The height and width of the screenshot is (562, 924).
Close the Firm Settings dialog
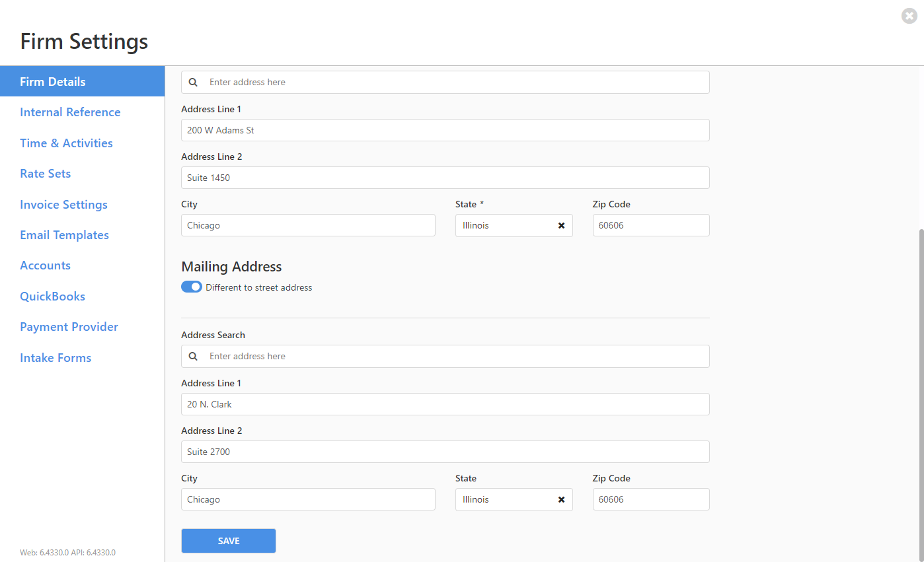pos(909,16)
